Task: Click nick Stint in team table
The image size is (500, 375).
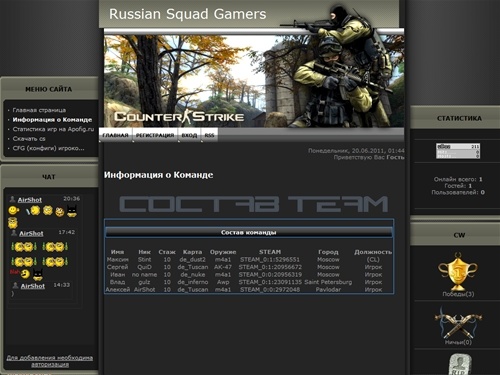Action: pyautogui.click(x=144, y=259)
